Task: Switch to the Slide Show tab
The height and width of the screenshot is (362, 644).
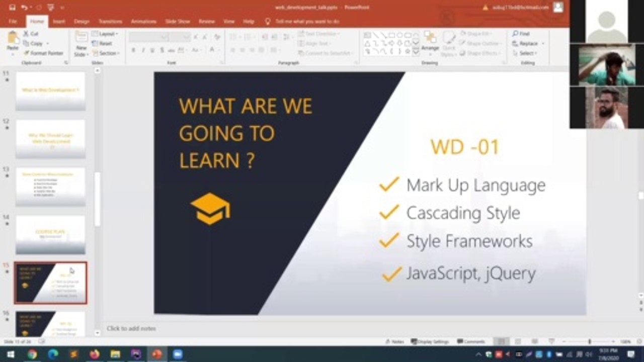Action: pyautogui.click(x=178, y=22)
